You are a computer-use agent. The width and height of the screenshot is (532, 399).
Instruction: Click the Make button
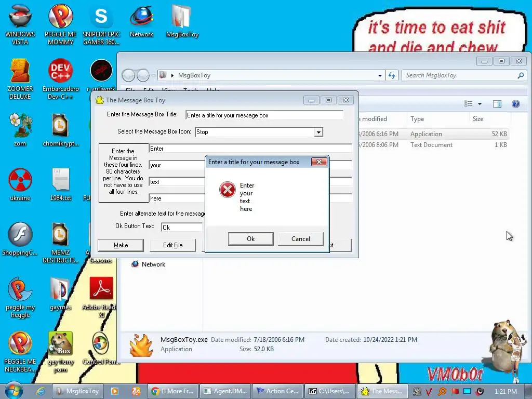coord(121,245)
